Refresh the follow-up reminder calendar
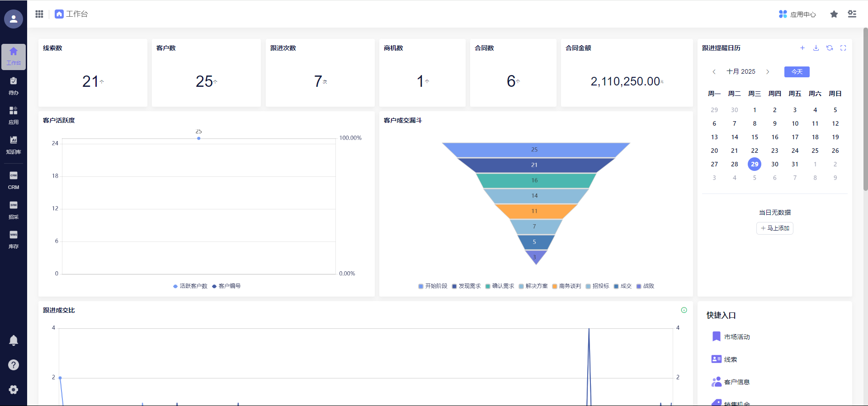Viewport: 868px width, 406px height. coord(830,48)
